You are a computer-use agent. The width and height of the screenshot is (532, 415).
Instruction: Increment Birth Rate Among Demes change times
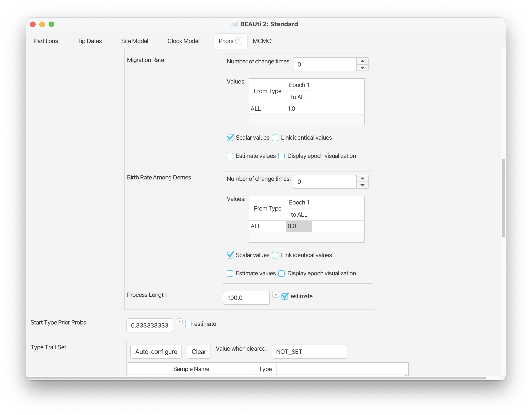(x=362, y=178)
